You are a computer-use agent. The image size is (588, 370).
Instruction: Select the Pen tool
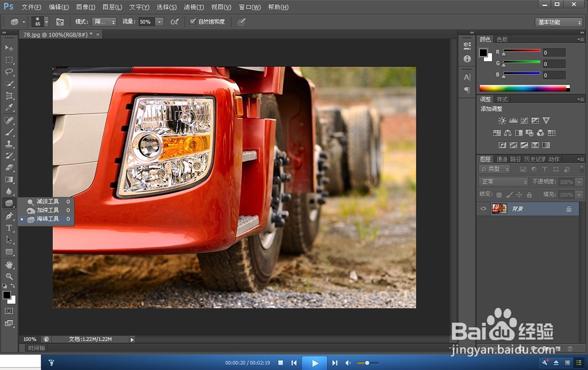pyautogui.click(x=9, y=216)
